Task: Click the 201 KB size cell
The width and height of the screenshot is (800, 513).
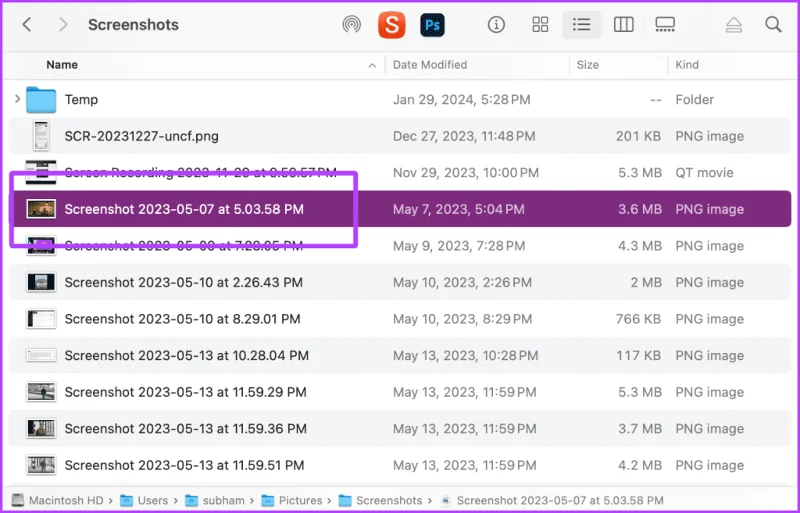Action: click(638, 136)
